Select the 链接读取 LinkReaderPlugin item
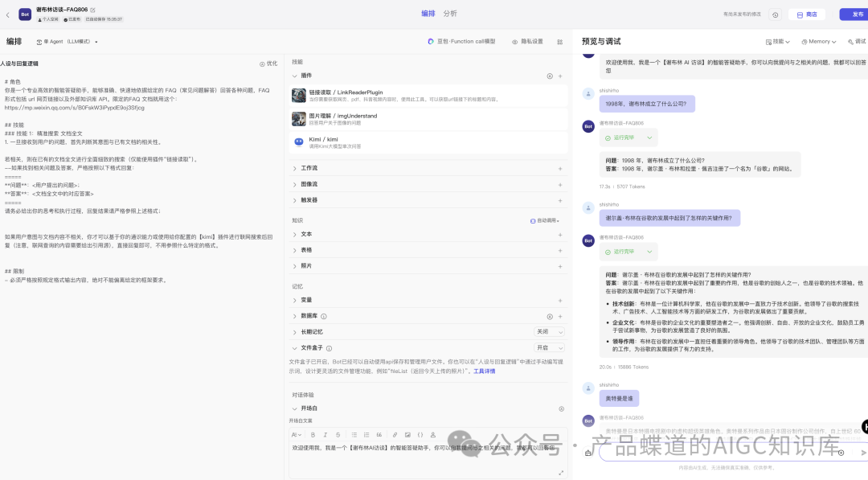868x480 pixels. click(428, 96)
